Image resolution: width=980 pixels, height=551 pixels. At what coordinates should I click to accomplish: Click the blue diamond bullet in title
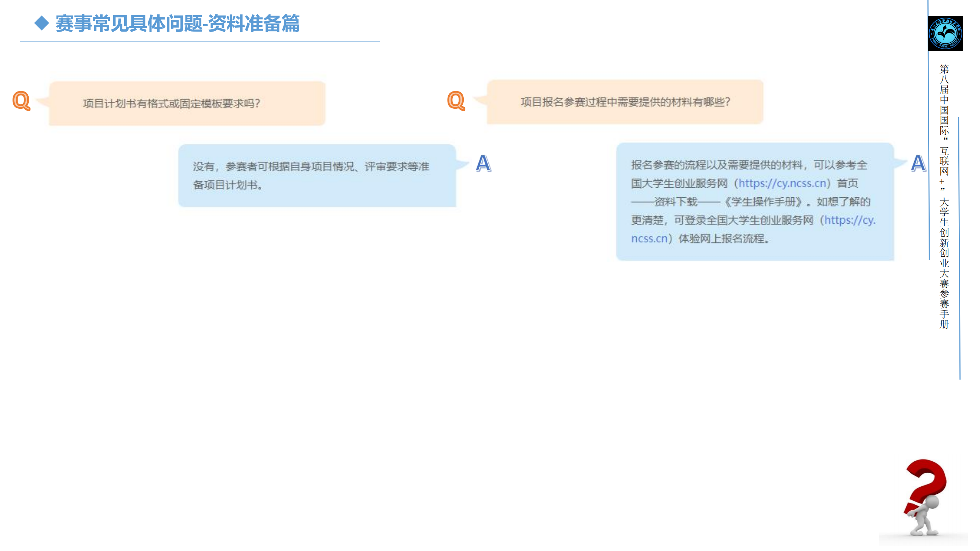click(42, 23)
